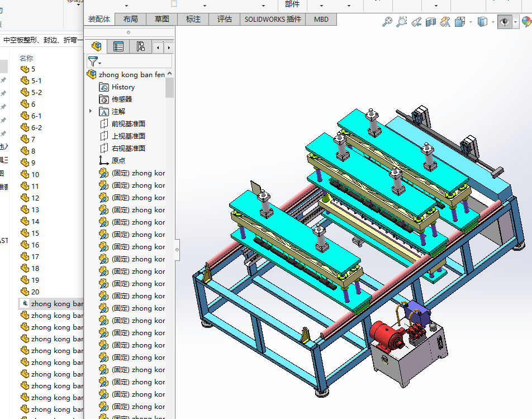
Task: Open the Section View tool
Action: (x=431, y=22)
